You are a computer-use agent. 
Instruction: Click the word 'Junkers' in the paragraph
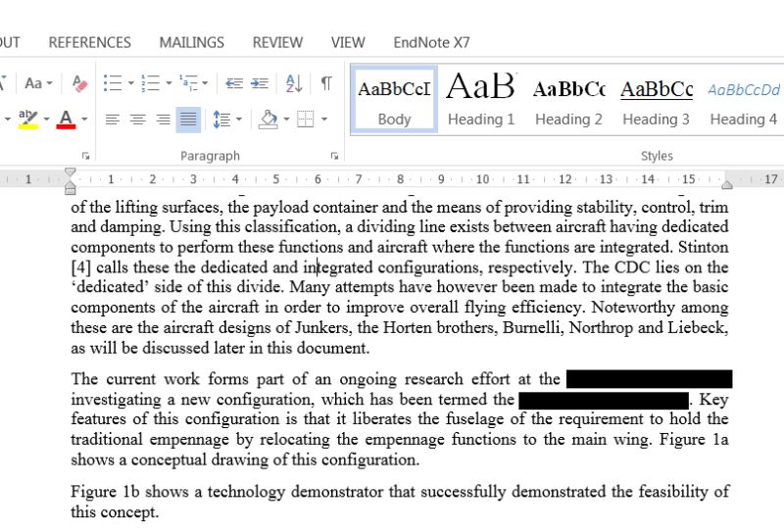pyautogui.click(x=322, y=327)
